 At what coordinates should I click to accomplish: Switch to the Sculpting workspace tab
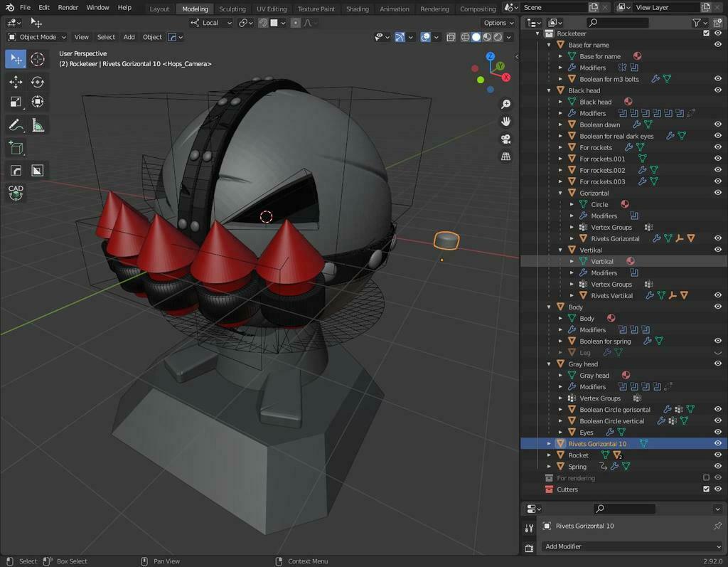[232, 9]
